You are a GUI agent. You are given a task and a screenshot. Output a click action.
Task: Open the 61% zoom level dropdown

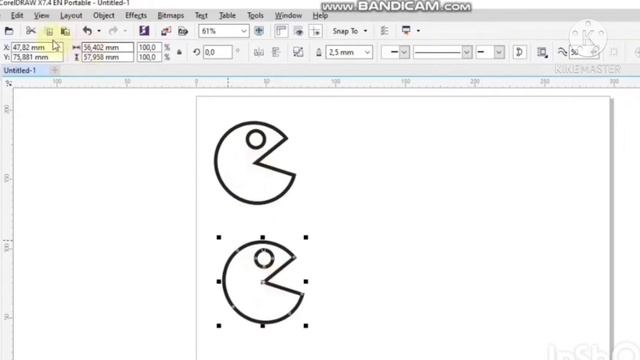(244, 31)
